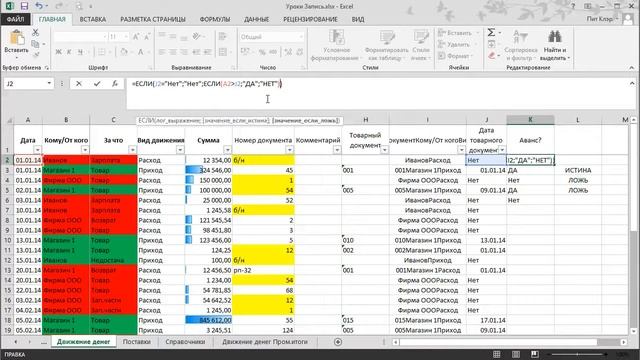The height and width of the screenshot is (360, 640).
Task: Switch to ДАННЫЕ ribbon tab
Action: [x=256, y=19]
